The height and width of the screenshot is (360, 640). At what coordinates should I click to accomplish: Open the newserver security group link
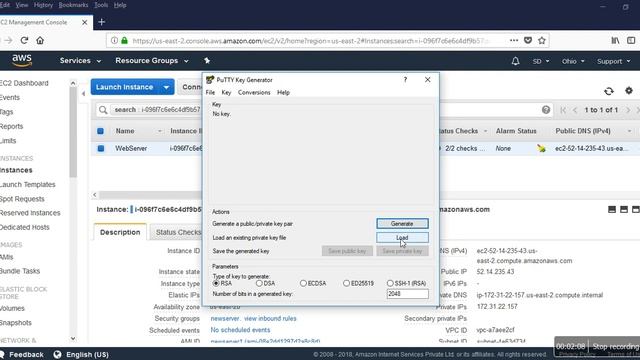click(x=225, y=318)
